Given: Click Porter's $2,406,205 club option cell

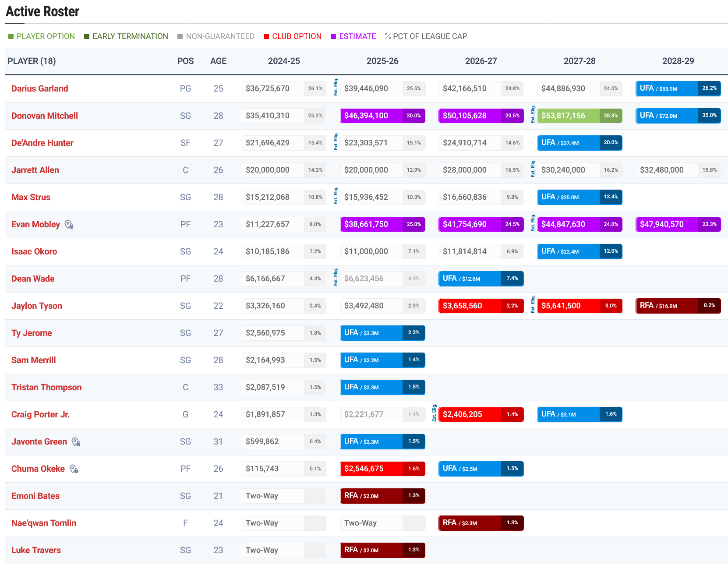Looking at the screenshot, I should tap(481, 414).
